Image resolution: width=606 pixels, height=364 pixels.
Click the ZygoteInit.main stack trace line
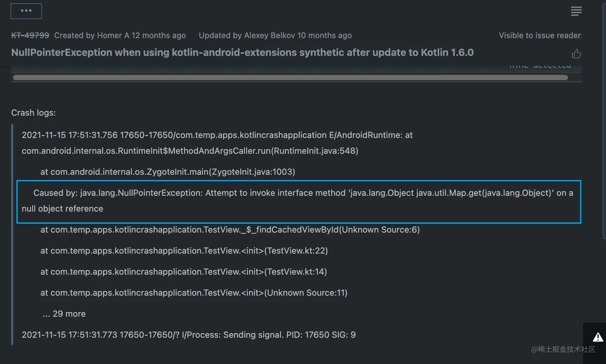[x=168, y=172]
